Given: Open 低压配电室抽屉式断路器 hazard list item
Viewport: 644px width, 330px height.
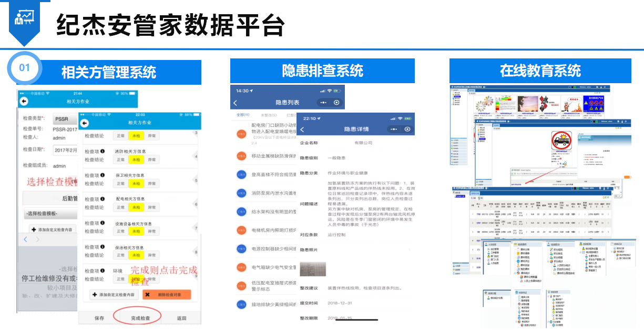Looking at the screenshot, I should coord(266,285).
